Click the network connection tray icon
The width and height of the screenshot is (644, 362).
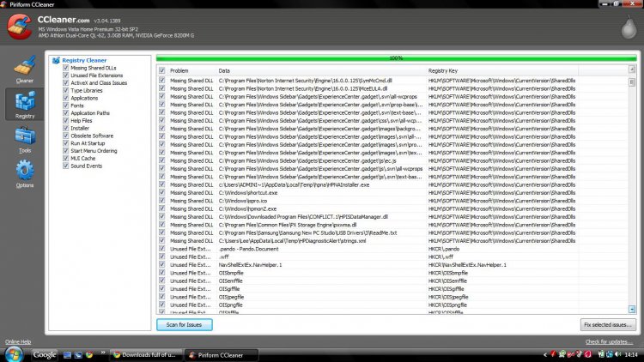pyautogui.click(x=610, y=354)
